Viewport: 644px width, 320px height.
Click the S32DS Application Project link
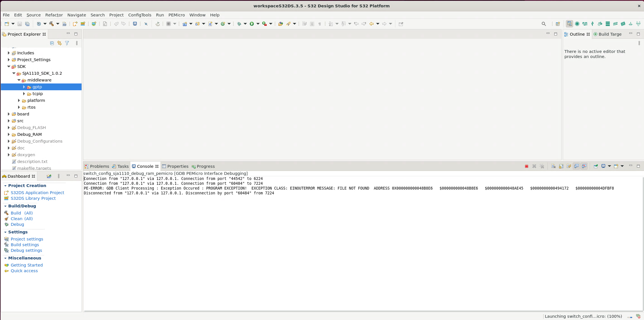point(37,193)
